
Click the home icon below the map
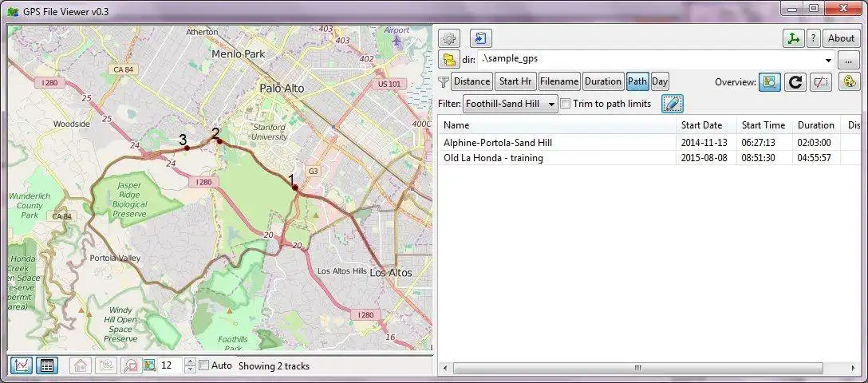coord(81,365)
